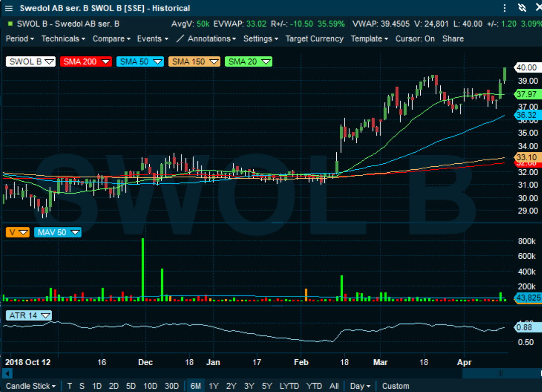
Task: Select the 2D period
Action: click(114, 386)
